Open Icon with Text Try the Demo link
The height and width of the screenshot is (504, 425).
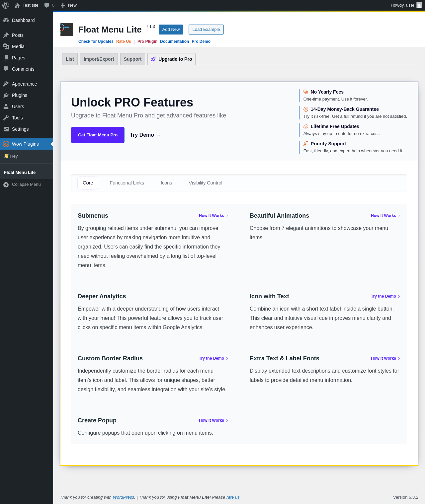pyautogui.click(x=385, y=296)
